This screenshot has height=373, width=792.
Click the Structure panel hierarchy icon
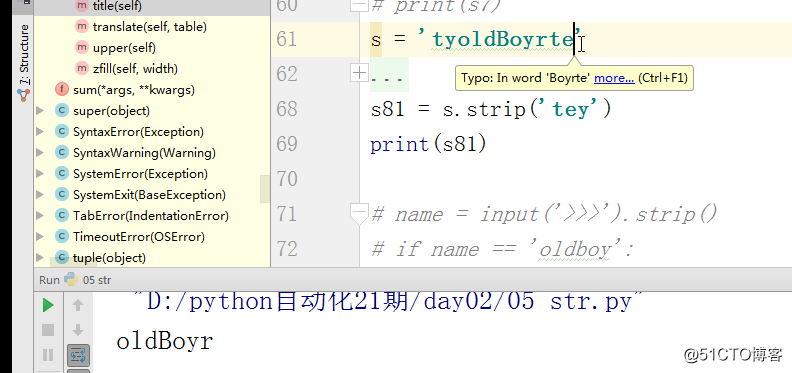[x=24, y=95]
